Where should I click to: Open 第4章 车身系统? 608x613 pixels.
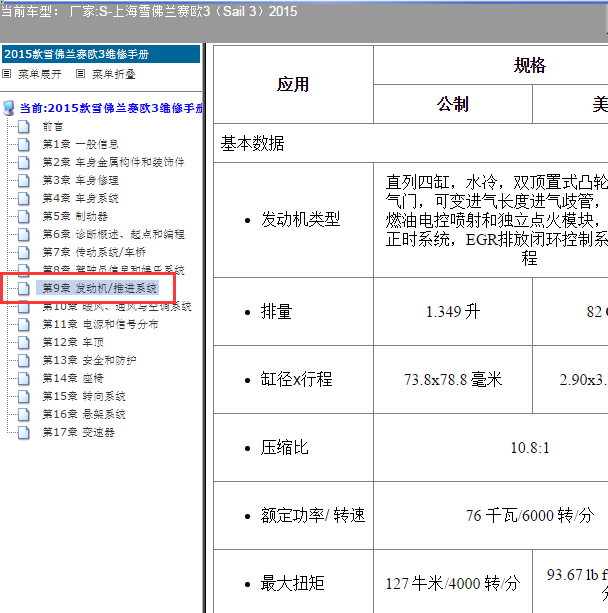80,198
